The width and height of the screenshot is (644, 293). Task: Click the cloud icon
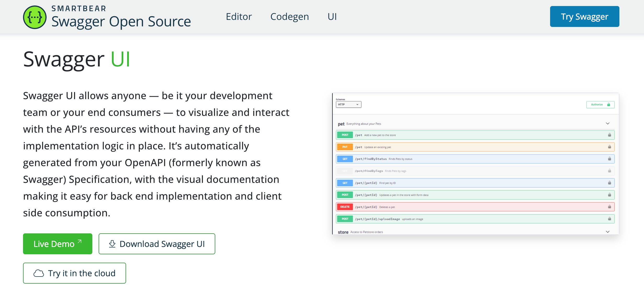click(x=39, y=273)
